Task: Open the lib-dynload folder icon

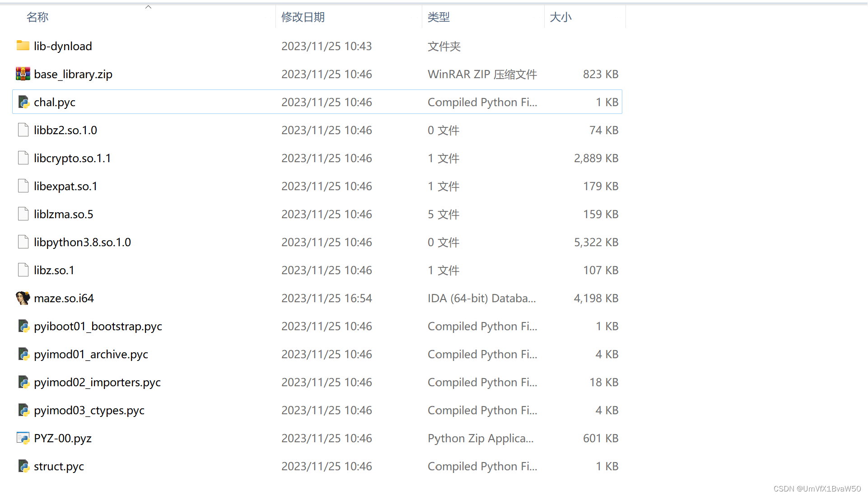Action: [22, 46]
